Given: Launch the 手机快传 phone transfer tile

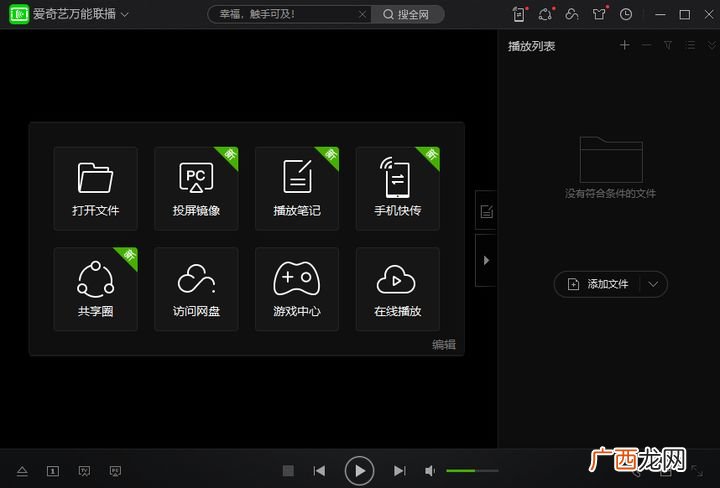Looking at the screenshot, I should (x=398, y=189).
